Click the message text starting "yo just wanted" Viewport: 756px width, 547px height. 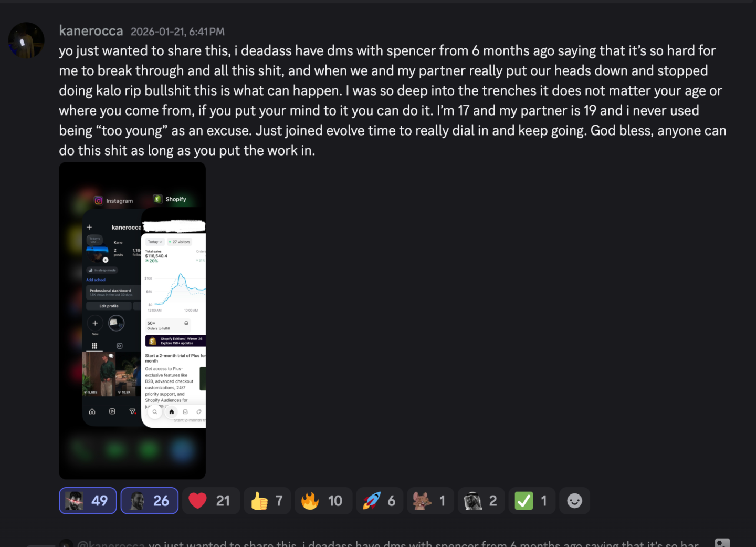point(393,100)
